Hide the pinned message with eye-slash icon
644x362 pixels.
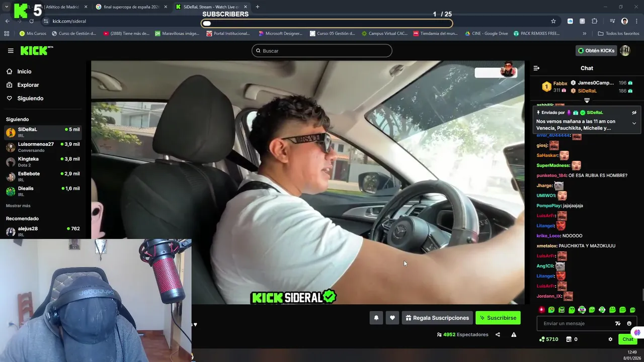634,113
